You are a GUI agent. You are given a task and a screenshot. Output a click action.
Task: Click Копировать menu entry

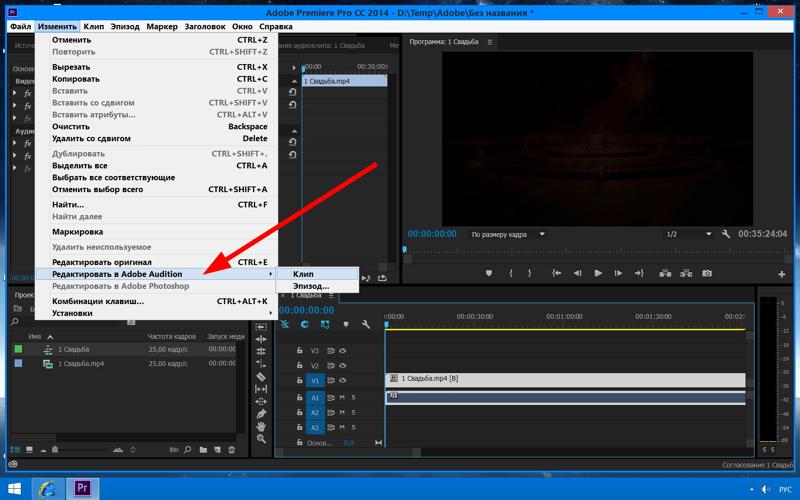coord(156,79)
